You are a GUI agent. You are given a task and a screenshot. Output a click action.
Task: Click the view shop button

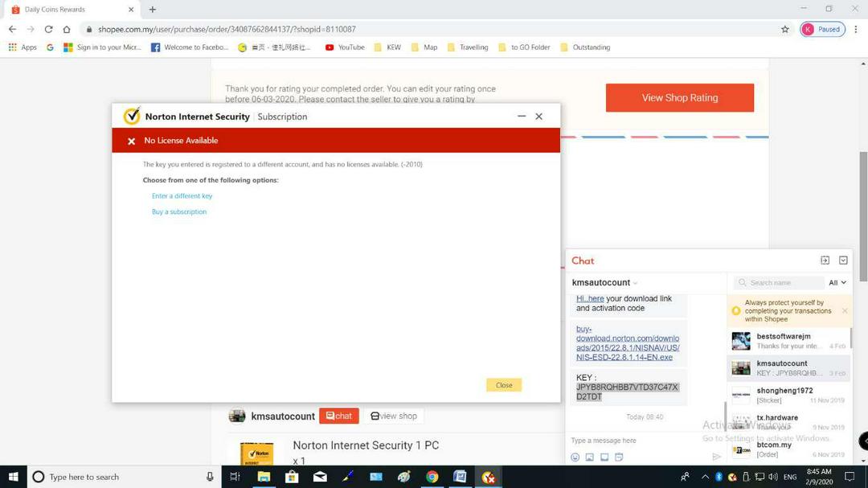pos(394,416)
